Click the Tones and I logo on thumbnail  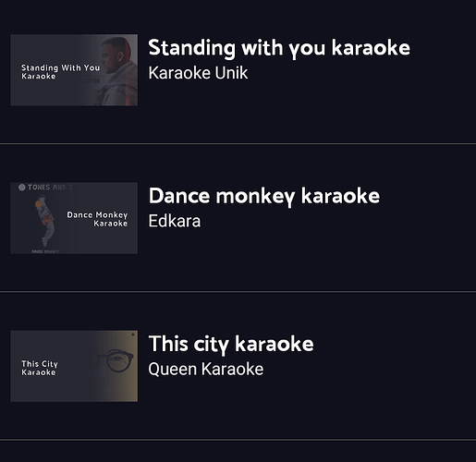click(46, 188)
